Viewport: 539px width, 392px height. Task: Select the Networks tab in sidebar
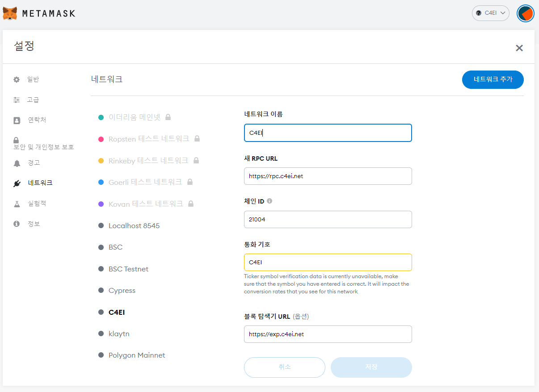40,183
